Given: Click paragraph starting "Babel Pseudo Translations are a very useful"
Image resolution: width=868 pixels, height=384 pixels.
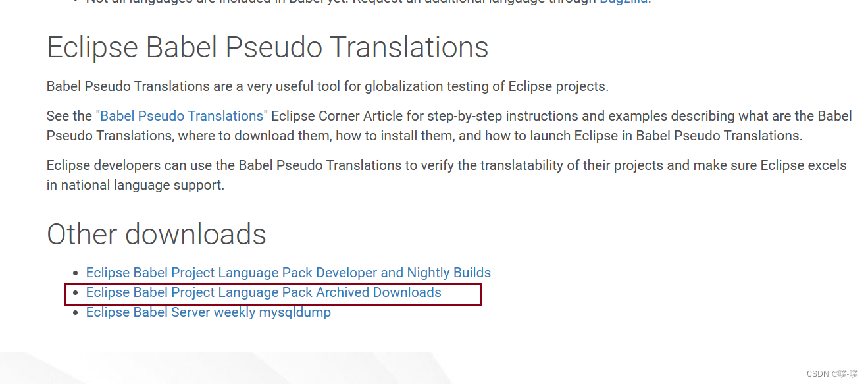Looking at the screenshot, I should click(x=328, y=86).
